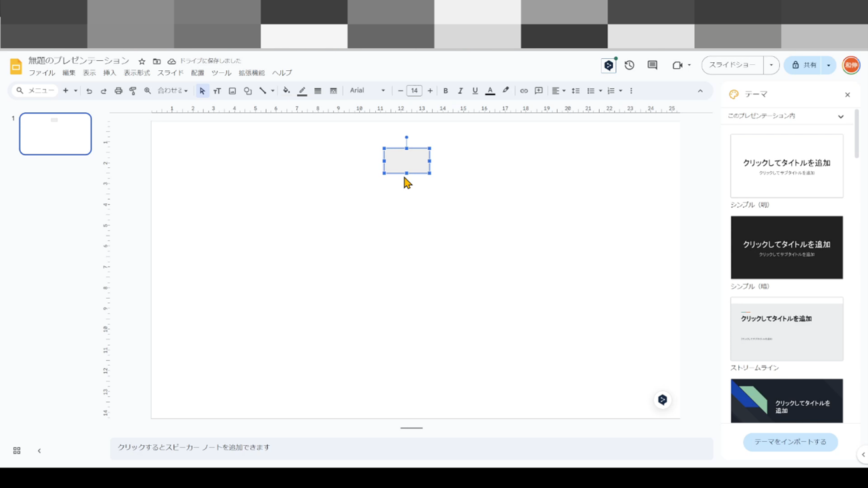The image size is (868, 488).
Task: Close the テーマ panel
Action: 847,95
